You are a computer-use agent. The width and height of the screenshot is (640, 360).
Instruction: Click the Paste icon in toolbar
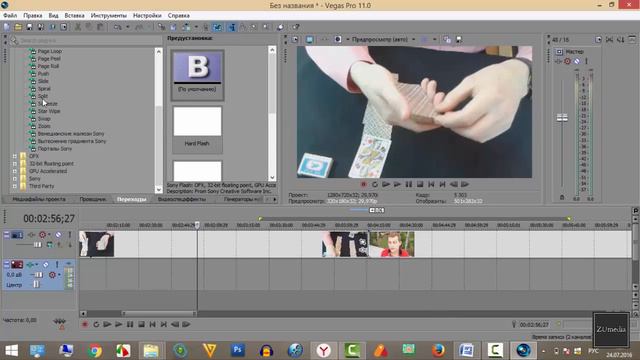pos(100,27)
